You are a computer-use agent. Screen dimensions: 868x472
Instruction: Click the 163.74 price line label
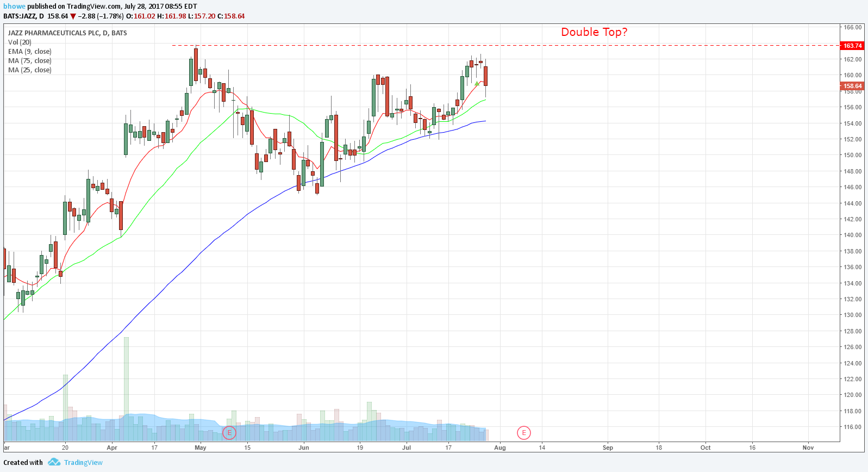coord(852,46)
